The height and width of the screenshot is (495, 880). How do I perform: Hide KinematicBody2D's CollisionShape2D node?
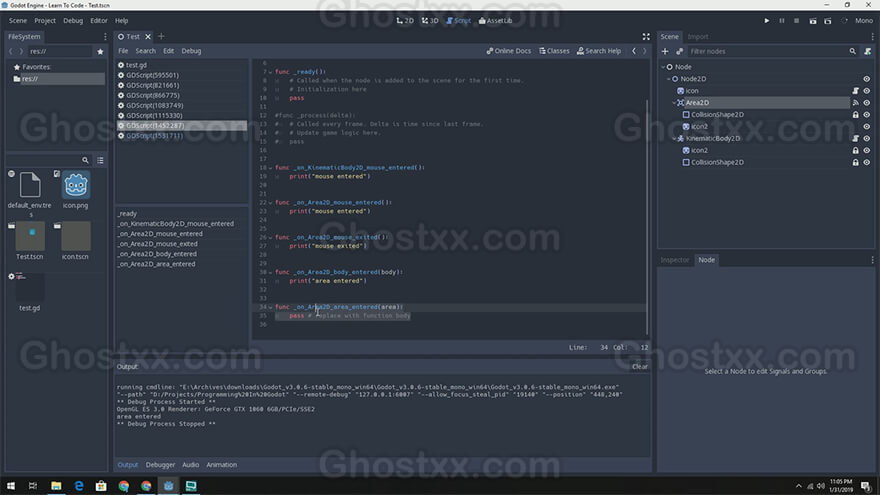click(867, 162)
